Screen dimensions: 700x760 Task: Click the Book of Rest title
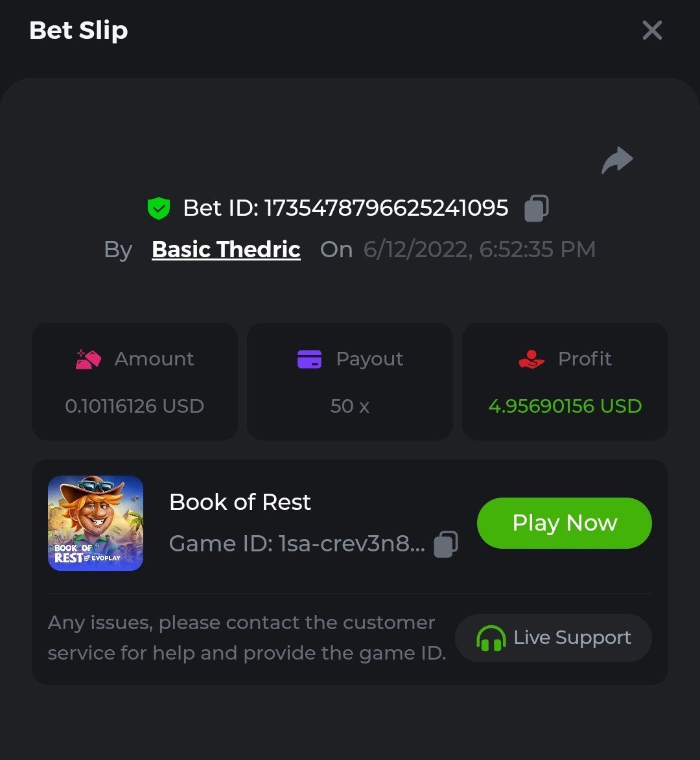[x=240, y=502]
